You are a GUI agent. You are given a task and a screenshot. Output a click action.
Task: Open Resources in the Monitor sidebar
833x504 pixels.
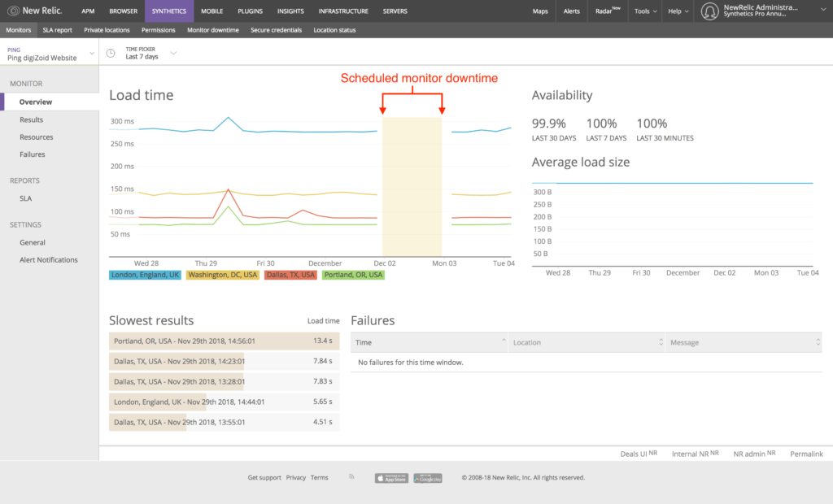click(36, 137)
